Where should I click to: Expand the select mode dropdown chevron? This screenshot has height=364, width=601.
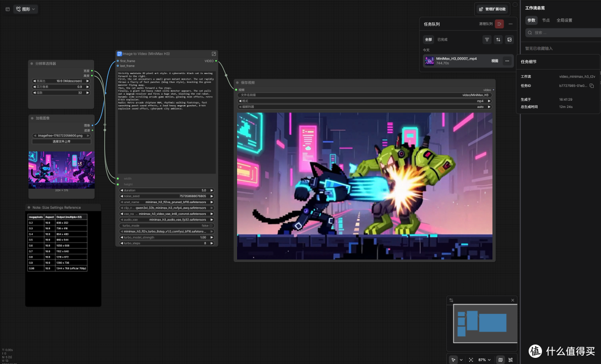click(x=461, y=360)
